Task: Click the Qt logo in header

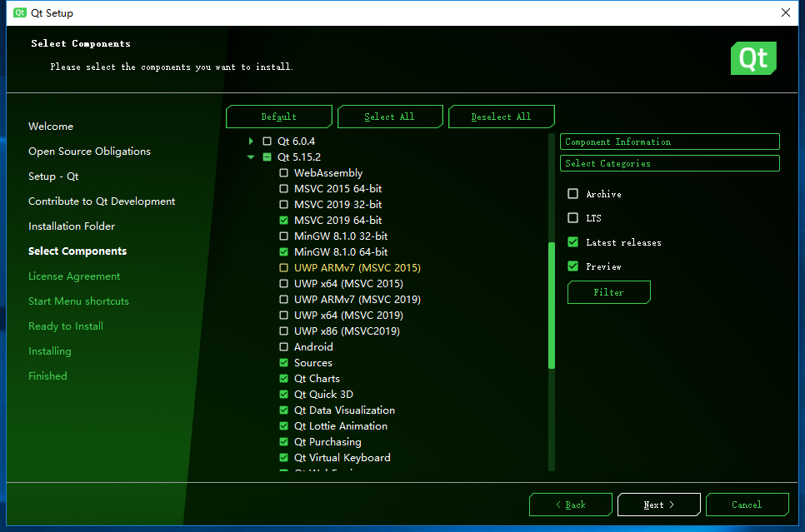Action: [753, 58]
